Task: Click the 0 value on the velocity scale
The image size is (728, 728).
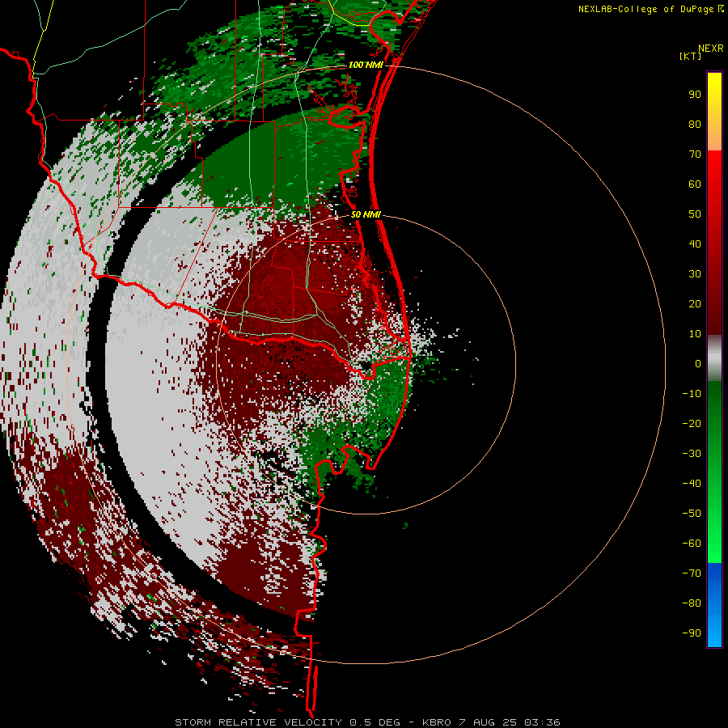Action: point(698,364)
